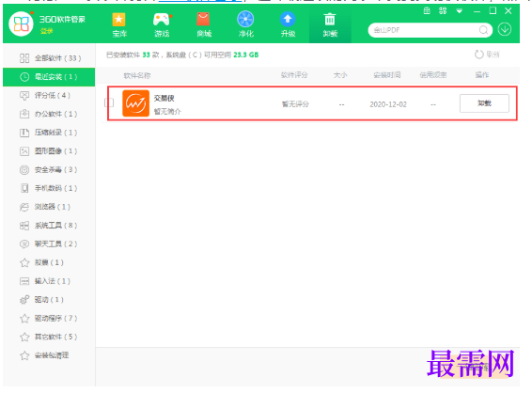Image resolution: width=532 pixels, height=393 pixels.
Task: Click the 360软件管家 colorful logo
Action: 21,24
